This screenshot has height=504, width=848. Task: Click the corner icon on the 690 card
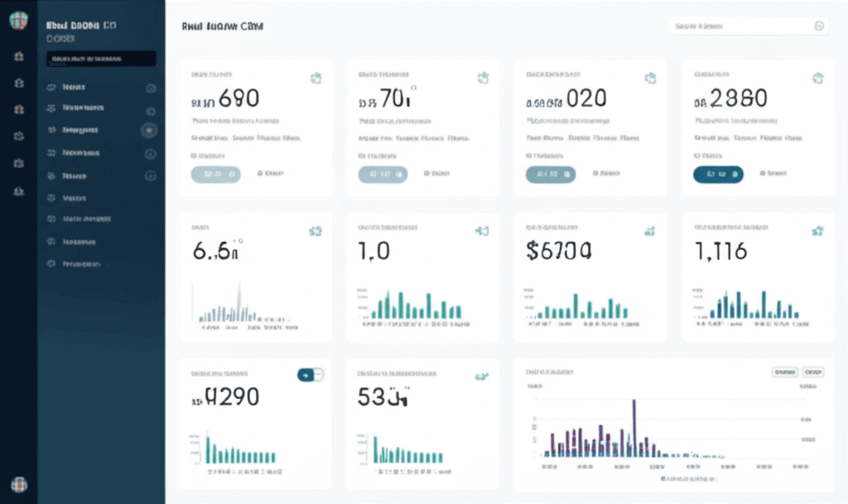point(316,79)
